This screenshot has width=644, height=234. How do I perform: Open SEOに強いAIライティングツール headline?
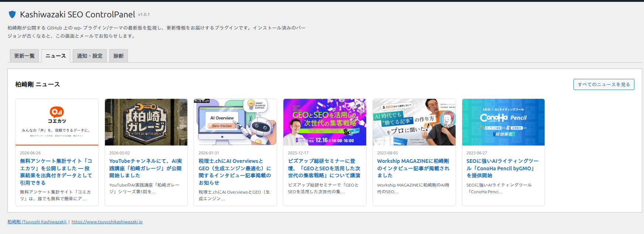[x=502, y=168]
